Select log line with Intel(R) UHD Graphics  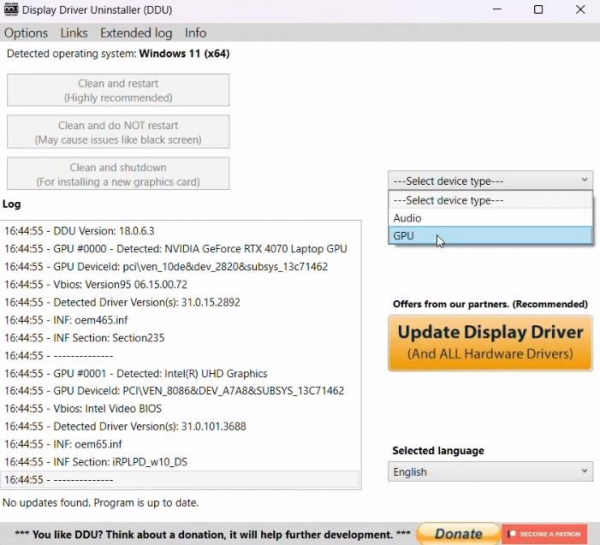(180, 373)
